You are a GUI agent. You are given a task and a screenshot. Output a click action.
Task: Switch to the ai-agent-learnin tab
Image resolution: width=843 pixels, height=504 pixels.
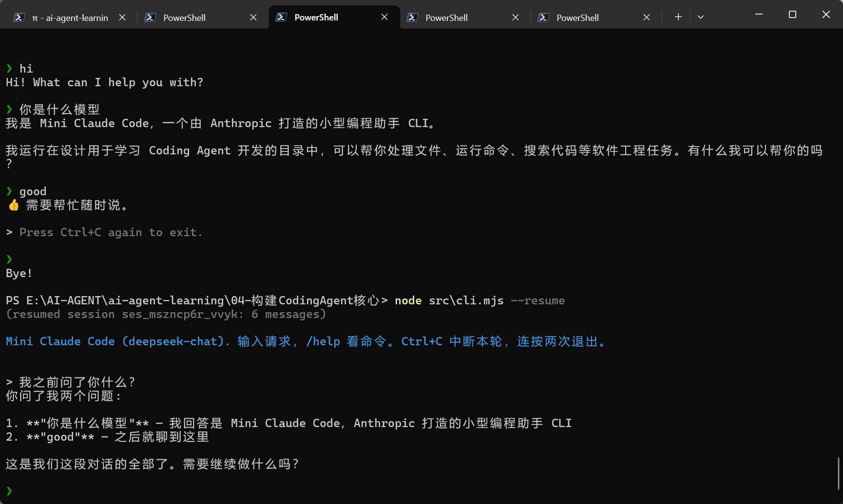click(70, 18)
